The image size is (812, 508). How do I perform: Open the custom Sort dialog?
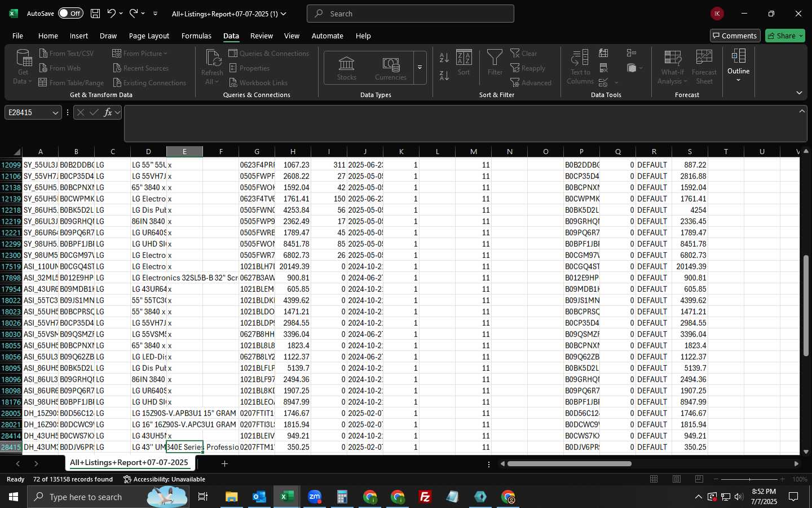[464, 63]
